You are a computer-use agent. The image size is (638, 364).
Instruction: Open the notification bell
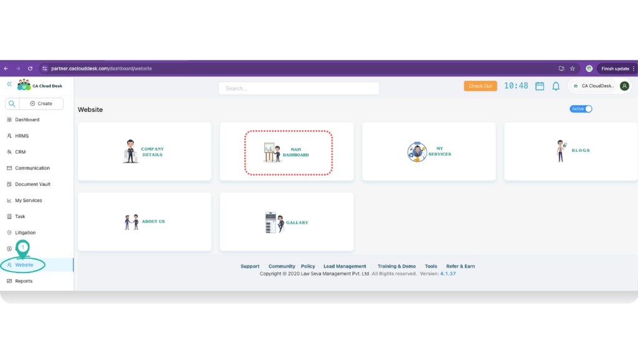[556, 86]
